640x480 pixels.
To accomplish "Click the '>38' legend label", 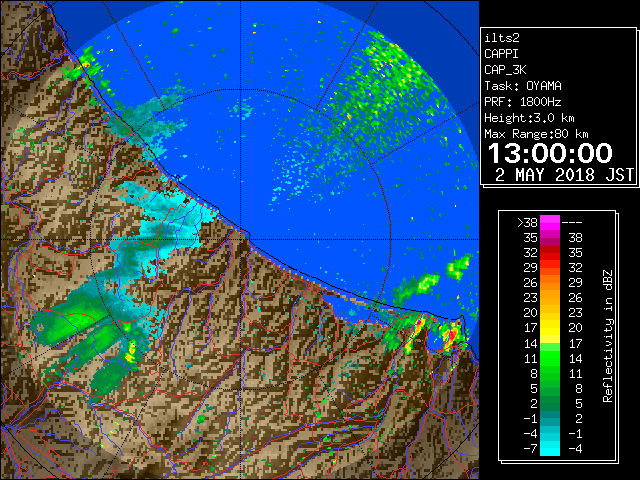I will pos(527,222).
